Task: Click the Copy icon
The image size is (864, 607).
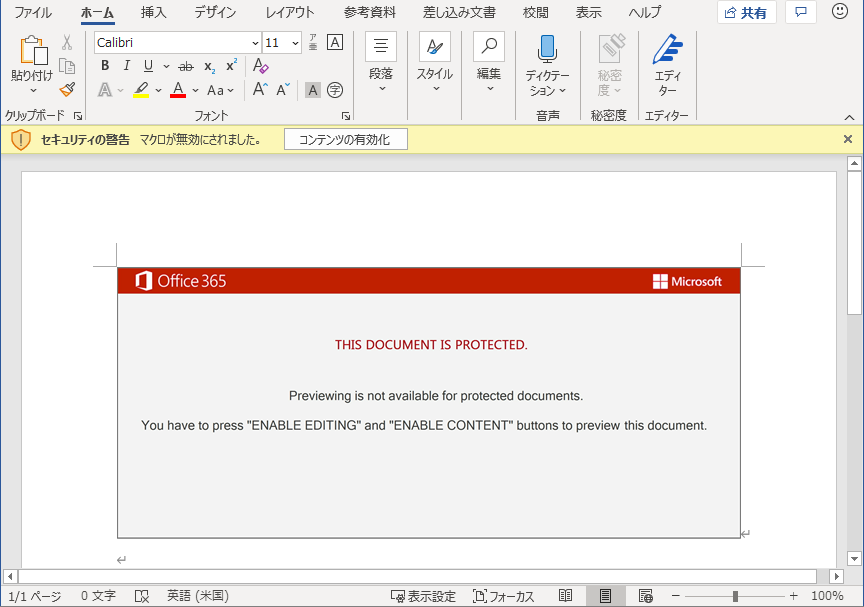Action: tap(67, 66)
